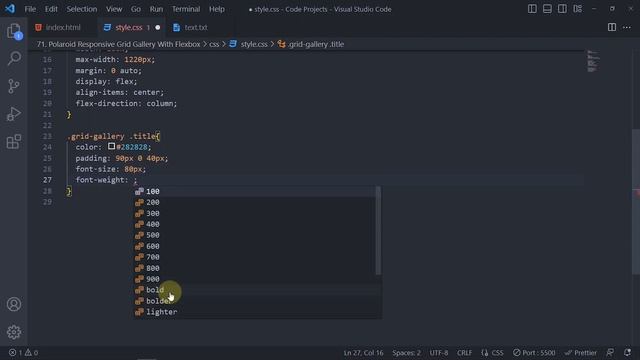Change UTF-8 file encoding
The height and width of the screenshot is (360, 640).
[439, 353]
